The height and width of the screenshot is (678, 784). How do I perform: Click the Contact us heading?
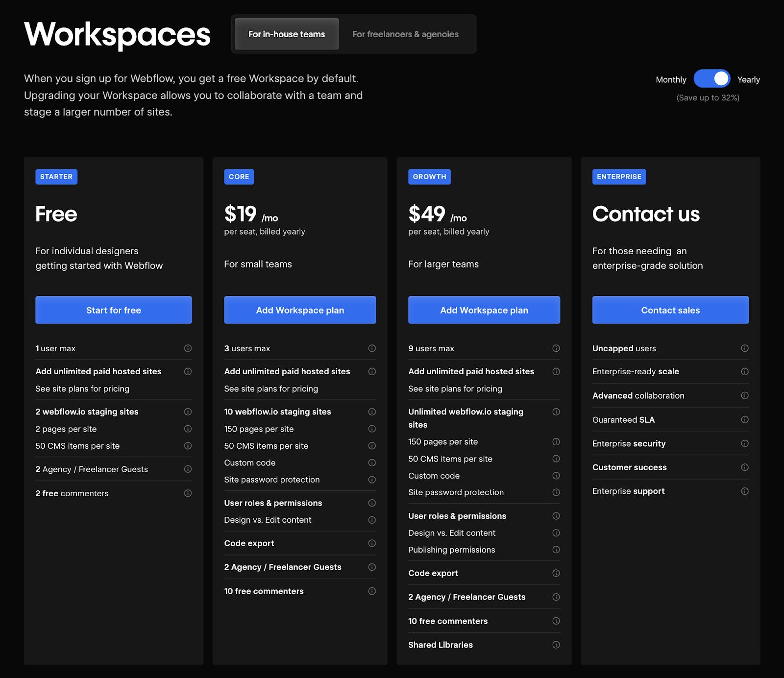646,214
